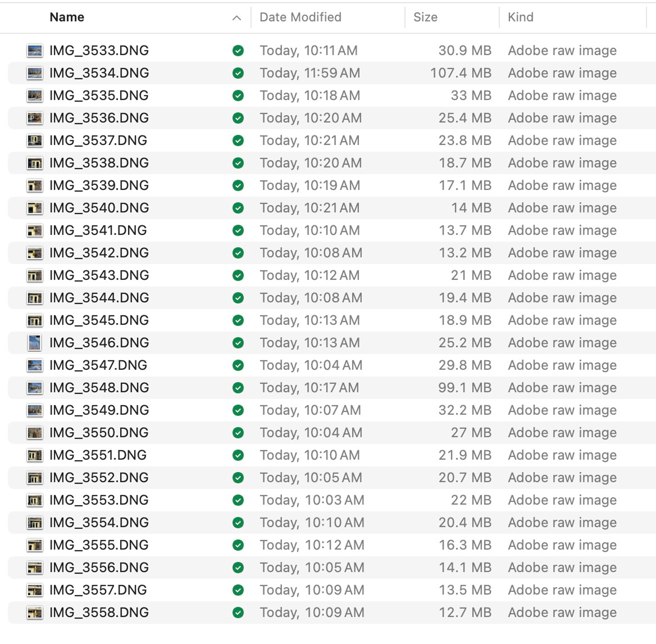Select the file icon beside IMG_3539.DNG
The image size is (656, 644).
(35, 185)
